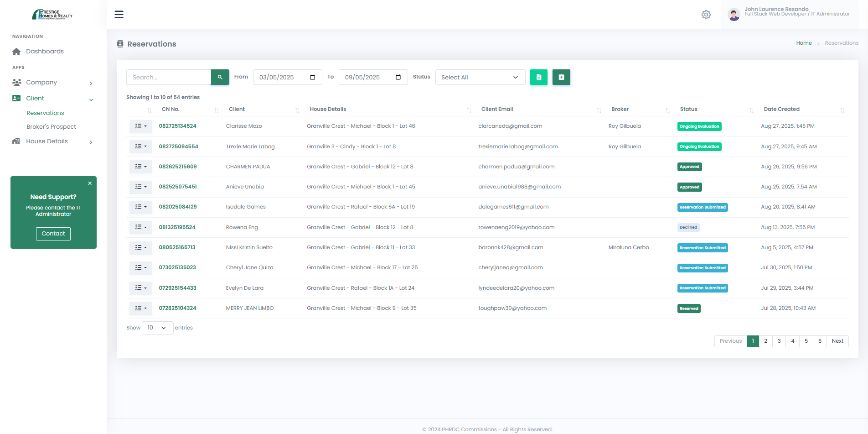The image size is (868, 434).
Task: Open action menu for Clarisse Mozo row
Action: coord(141,126)
